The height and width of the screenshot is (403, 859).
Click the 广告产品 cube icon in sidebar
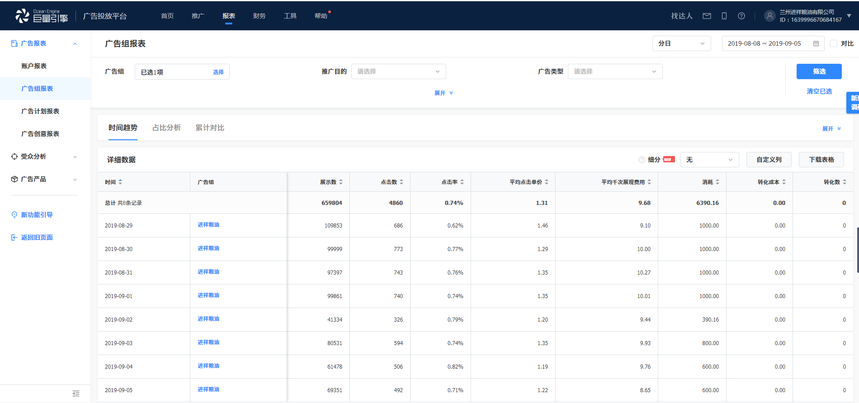(x=14, y=179)
